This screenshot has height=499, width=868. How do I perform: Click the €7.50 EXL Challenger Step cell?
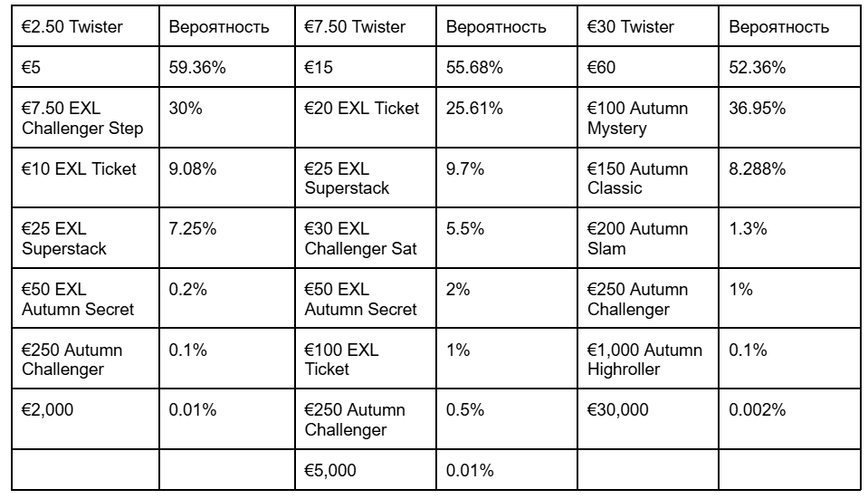[84, 119]
